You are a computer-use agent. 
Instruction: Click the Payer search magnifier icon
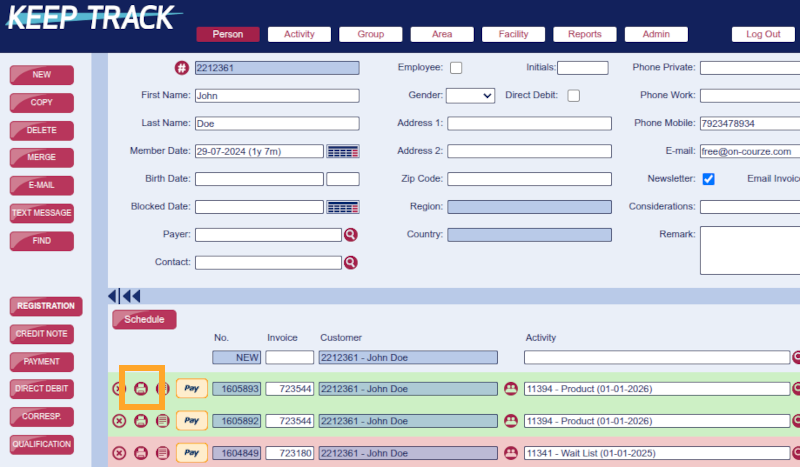(x=351, y=235)
